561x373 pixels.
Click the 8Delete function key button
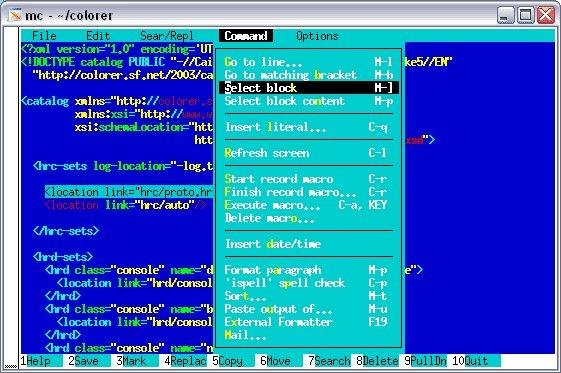coord(377,360)
